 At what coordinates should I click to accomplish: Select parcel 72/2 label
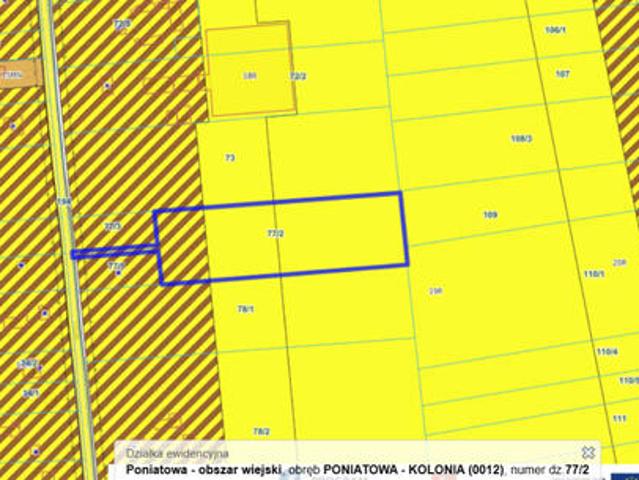298,76
